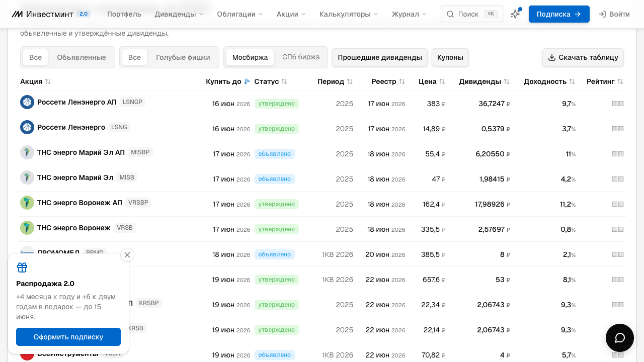Sort table by Дивиденды column
This screenshot has width=644, height=362.
tap(485, 81)
